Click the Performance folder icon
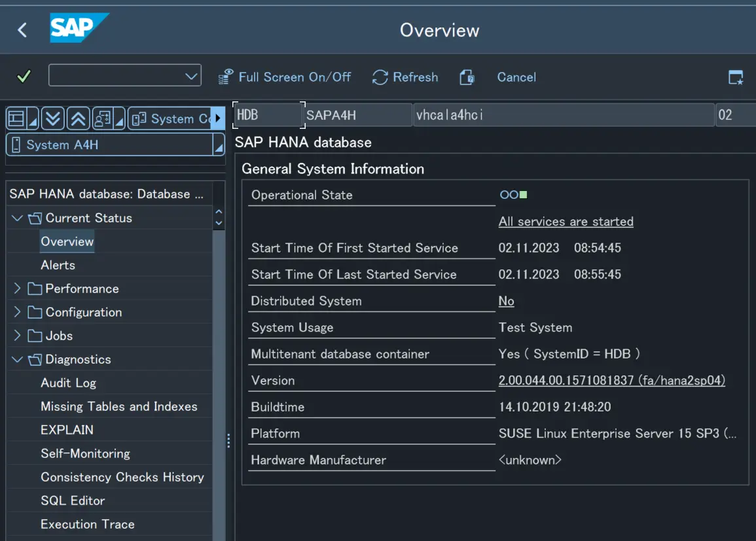This screenshot has height=541, width=756. click(35, 288)
